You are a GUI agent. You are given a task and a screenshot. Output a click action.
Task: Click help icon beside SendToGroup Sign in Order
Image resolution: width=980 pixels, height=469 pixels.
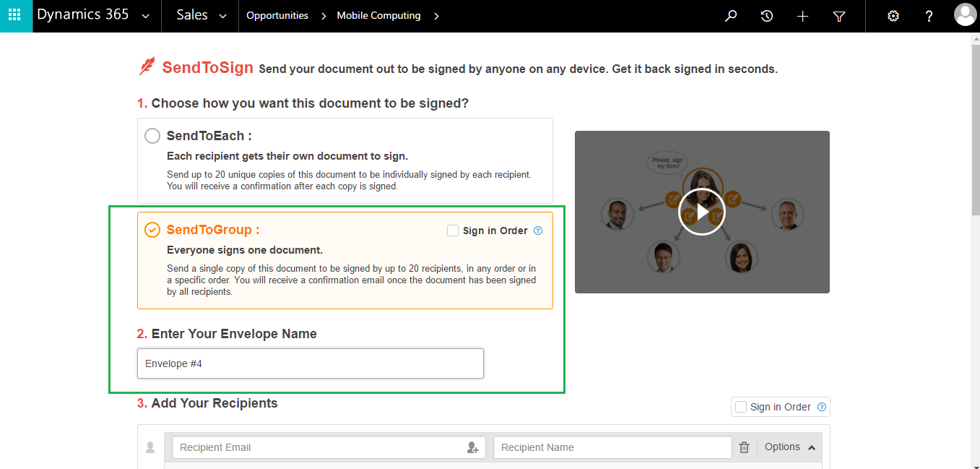[x=537, y=231]
